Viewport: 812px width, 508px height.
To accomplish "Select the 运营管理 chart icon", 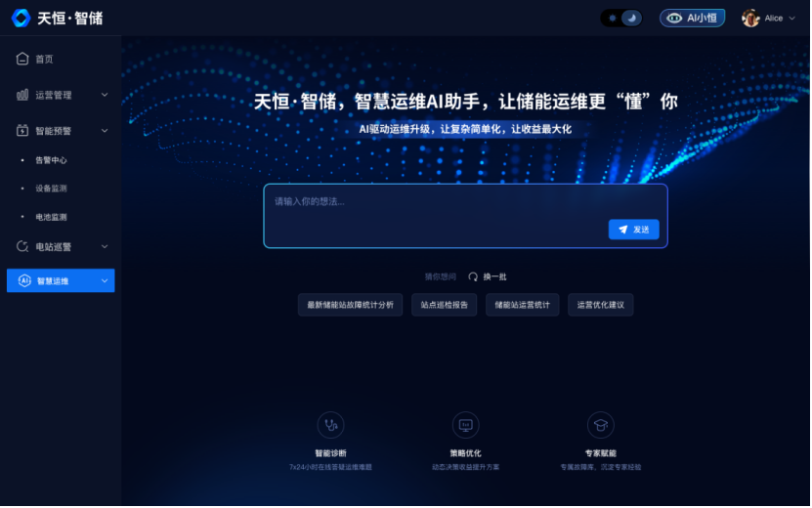I will tap(22, 94).
